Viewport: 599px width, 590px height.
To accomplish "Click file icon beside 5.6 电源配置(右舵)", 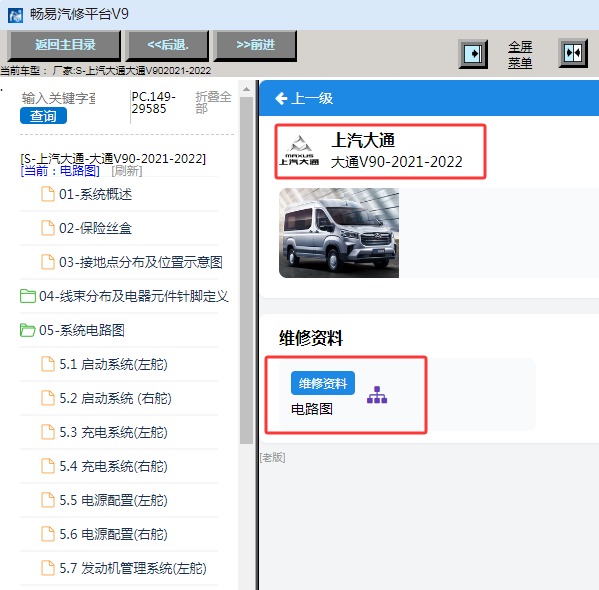I will click(x=48, y=534).
